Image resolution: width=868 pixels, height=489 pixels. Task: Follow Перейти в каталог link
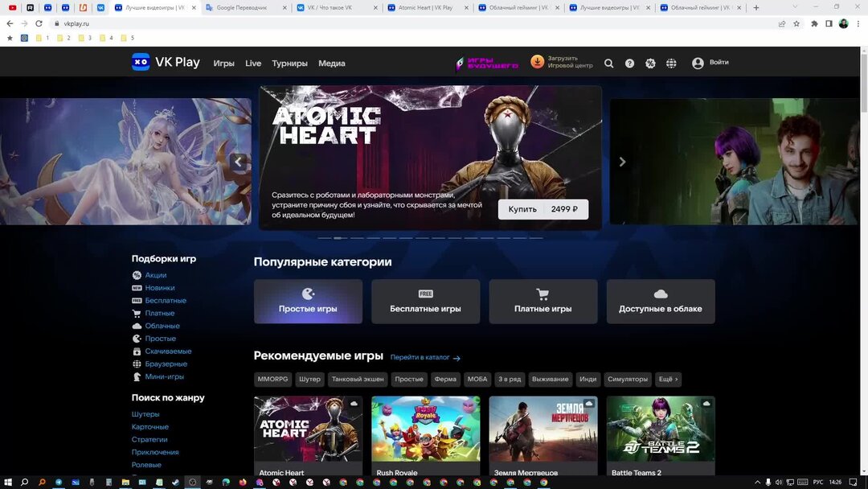(425, 358)
